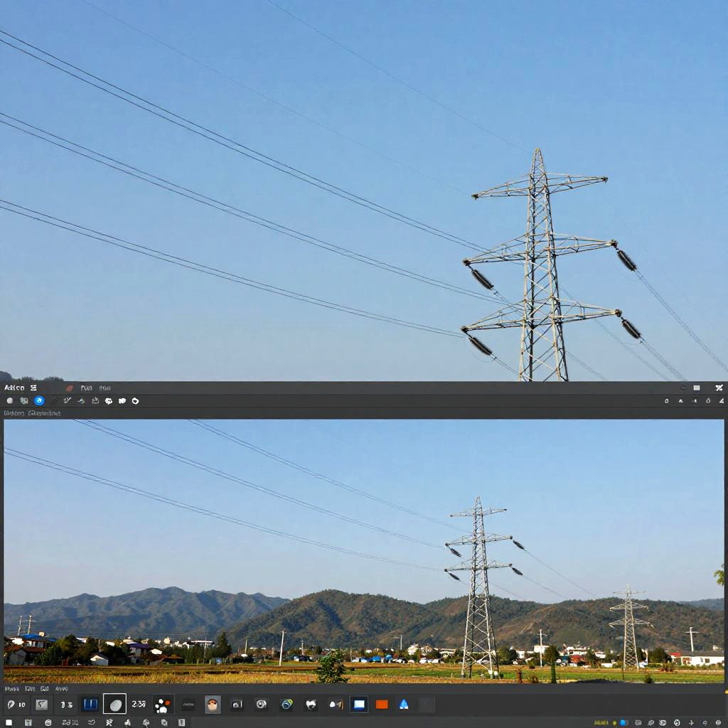This screenshot has width=728, height=728.
Task: Click the red record button in title bar
Action: coord(69,388)
